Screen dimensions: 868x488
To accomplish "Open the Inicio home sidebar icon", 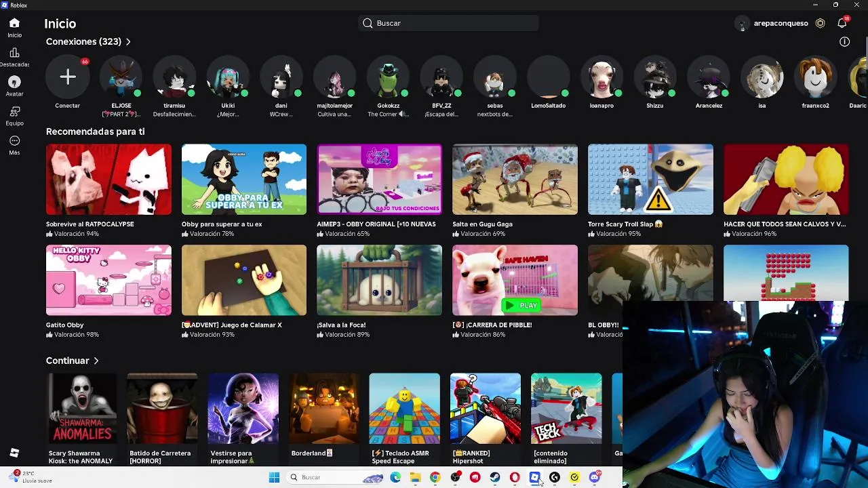I will pyautogui.click(x=14, y=28).
